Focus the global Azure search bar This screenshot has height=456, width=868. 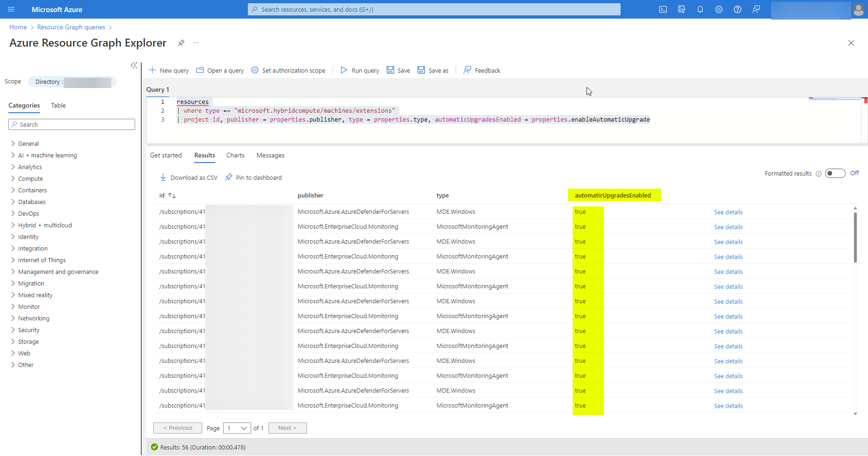click(434, 9)
